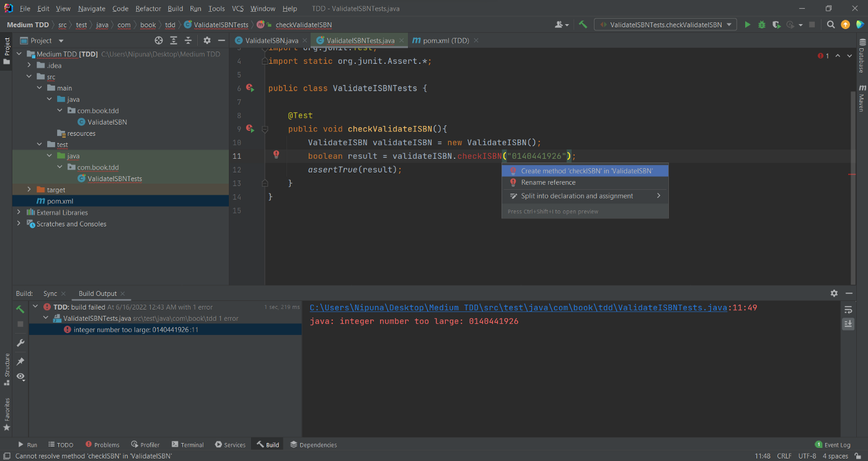Click the green Run button in toolbar
Viewport: 868px width, 461px height.
(747, 25)
